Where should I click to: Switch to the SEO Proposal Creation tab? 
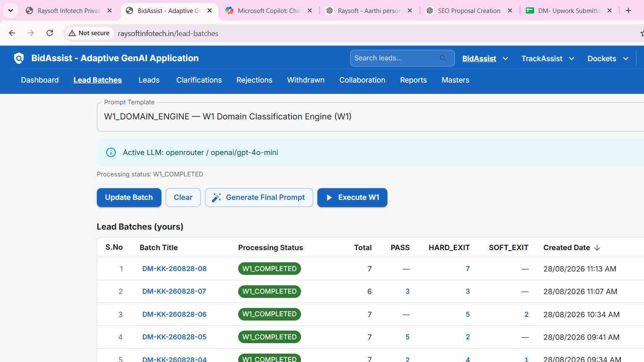click(469, 10)
